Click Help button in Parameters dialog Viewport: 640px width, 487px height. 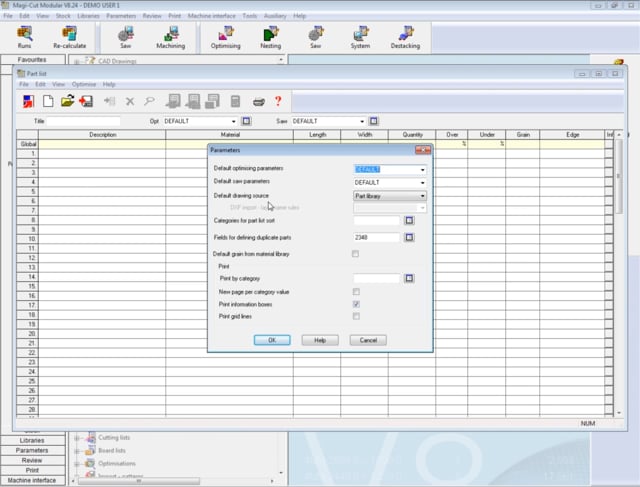click(x=320, y=340)
